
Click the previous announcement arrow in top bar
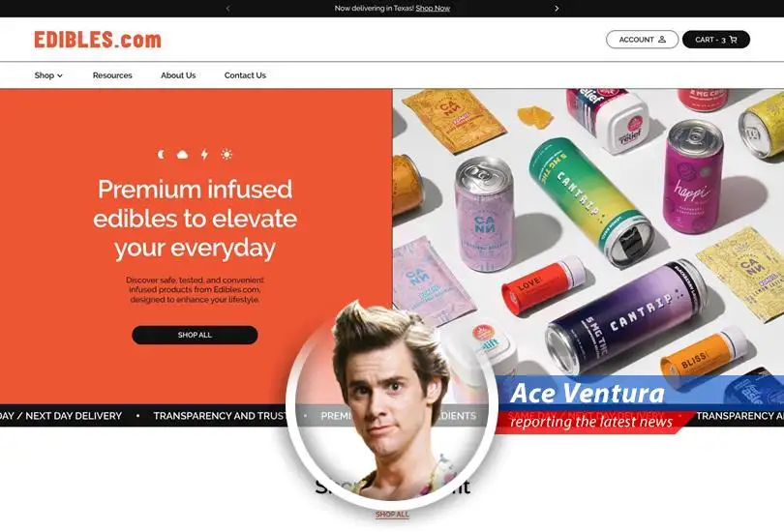(x=228, y=9)
